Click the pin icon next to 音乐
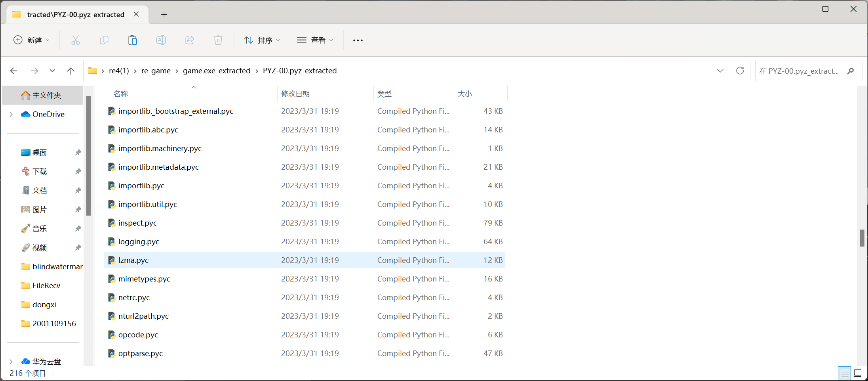 78,228
